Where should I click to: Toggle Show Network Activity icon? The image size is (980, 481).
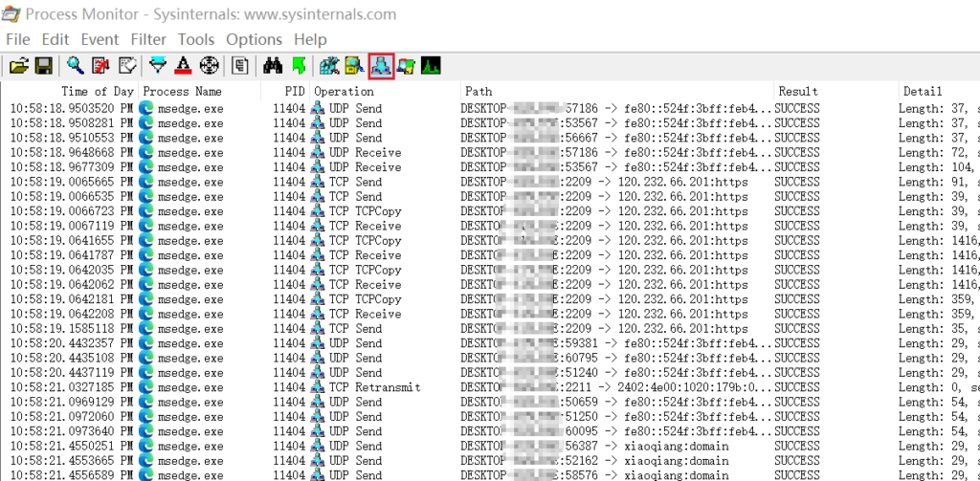(x=381, y=66)
